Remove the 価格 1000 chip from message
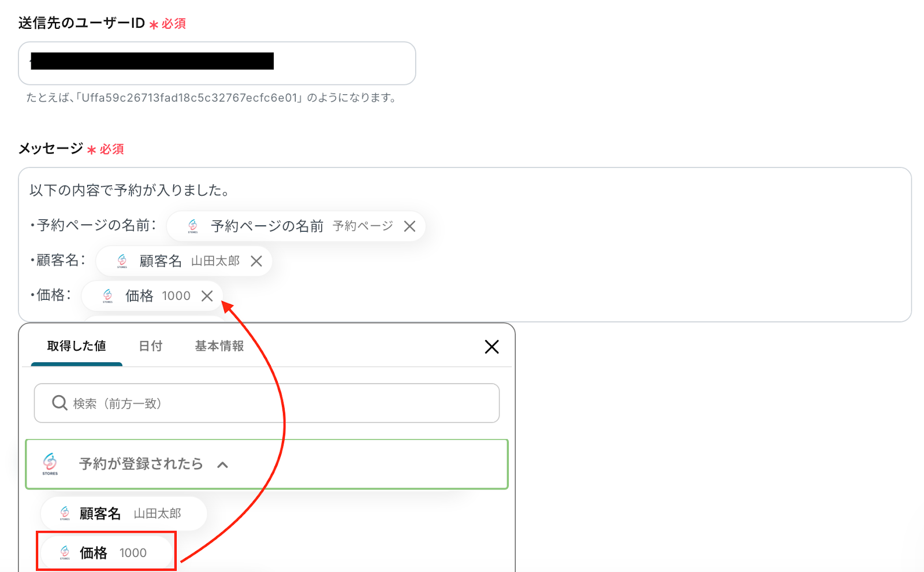 coord(207,296)
